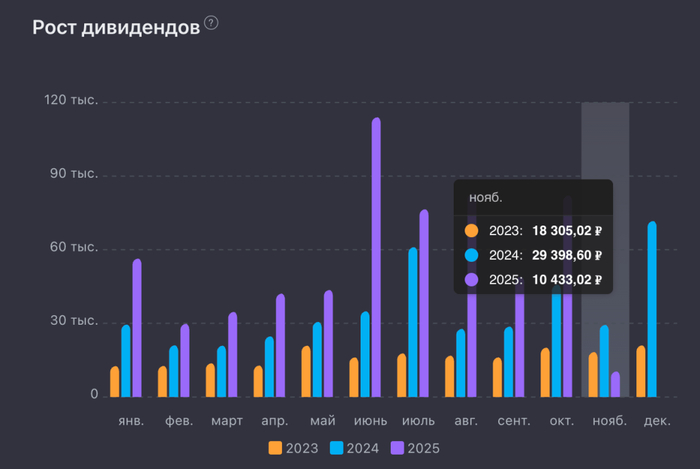Image resolution: width=700 pixels, height=469 pixels.
Task: Click the "июнь" month label on axis
Action: [x=370, y=420]
